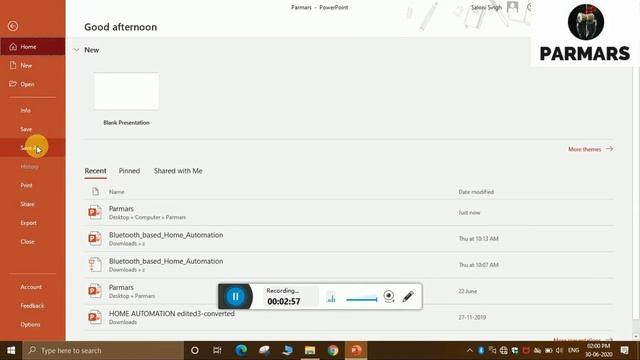
Task: Launch Microsoft Edge from the taskbar
Action: pos(241,351)
